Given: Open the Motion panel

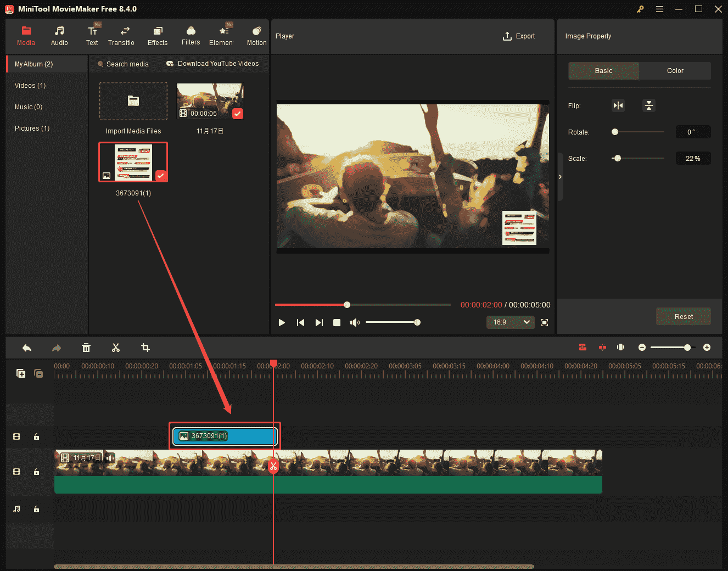Looking at the screenshot, I should pos(256,35).
